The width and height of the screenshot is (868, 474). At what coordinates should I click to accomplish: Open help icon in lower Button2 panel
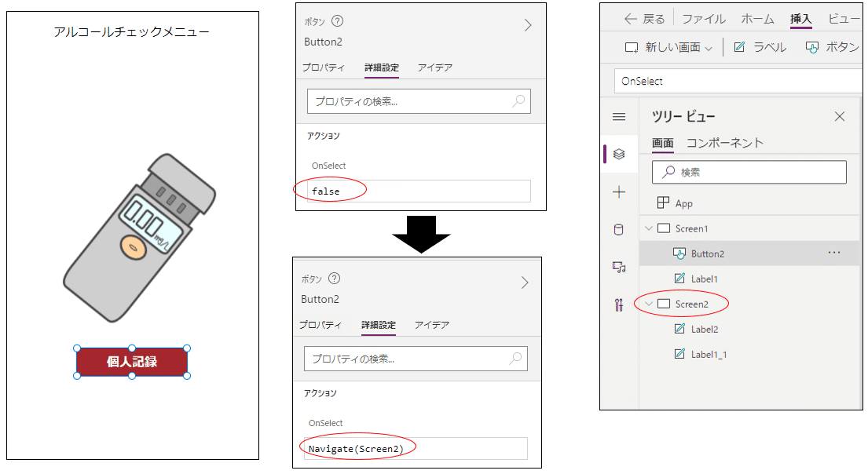point(335,279)
